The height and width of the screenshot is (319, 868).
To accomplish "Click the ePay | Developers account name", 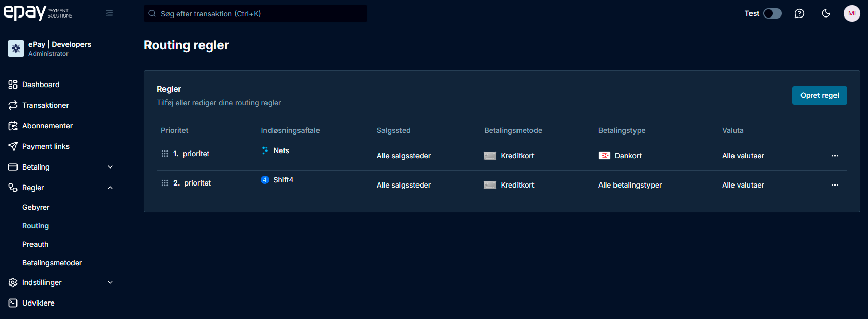I will coord(60,44).
